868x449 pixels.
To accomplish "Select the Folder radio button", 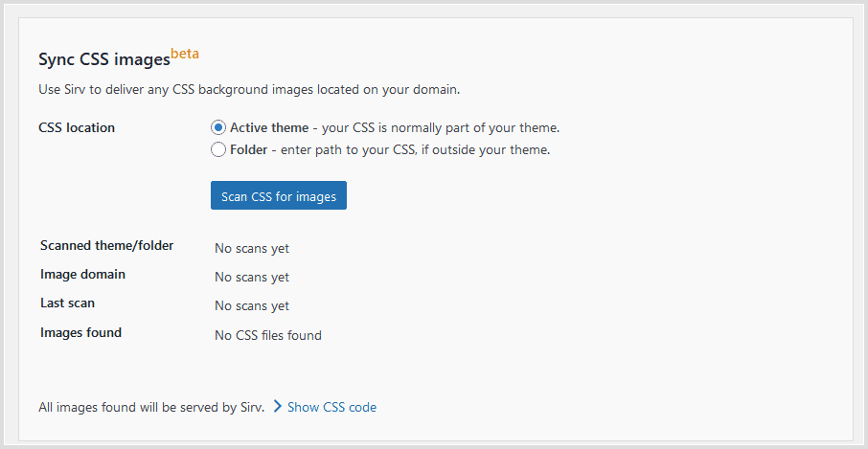I will point(218,150).
